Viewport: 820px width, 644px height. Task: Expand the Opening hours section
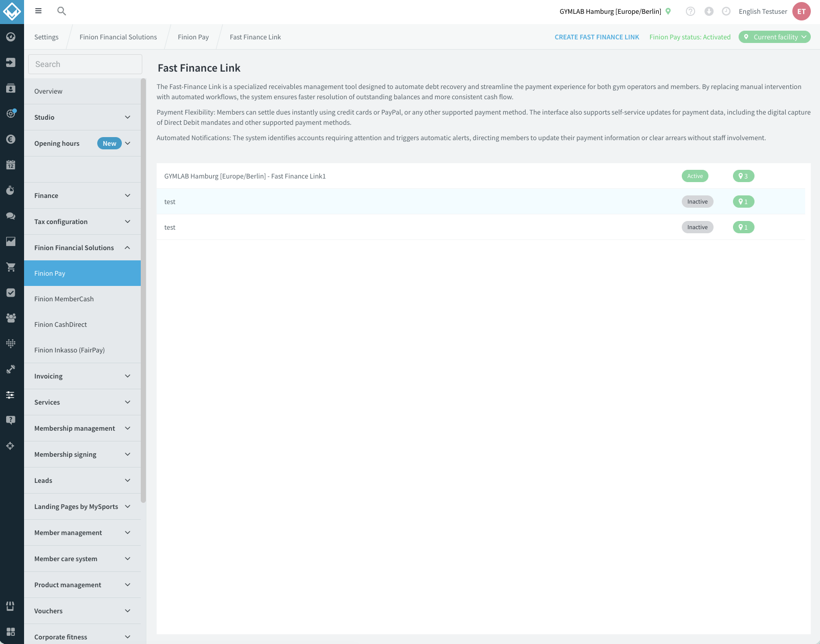click(x=82, y=143)
